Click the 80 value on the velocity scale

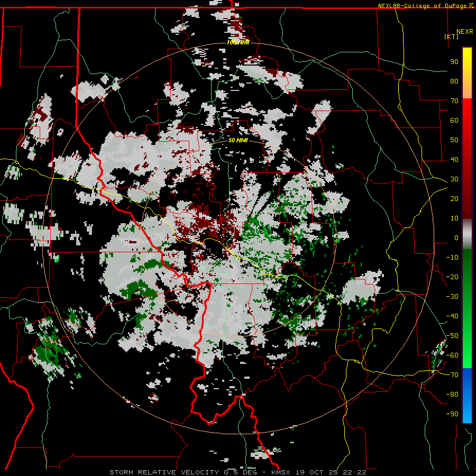click(454, 81)
